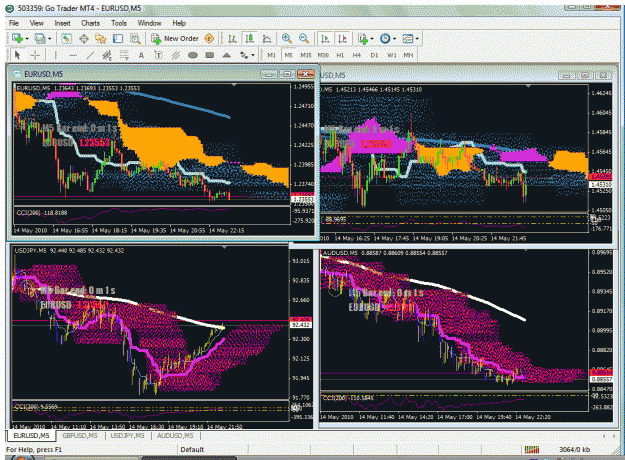Toggle the Navigator panel icon
Viewport: 625px width, 460px height.
(x=101, y=38)
